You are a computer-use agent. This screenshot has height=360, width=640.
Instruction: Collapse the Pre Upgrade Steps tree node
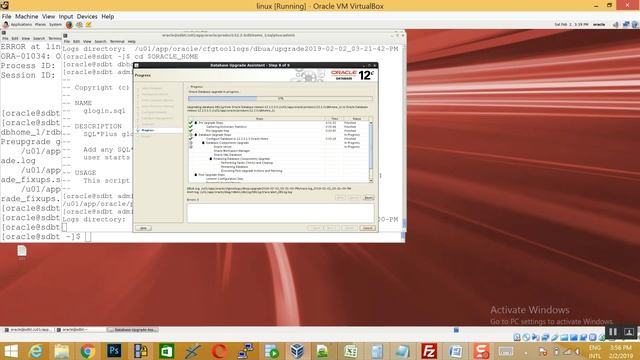tap(196, 122)
